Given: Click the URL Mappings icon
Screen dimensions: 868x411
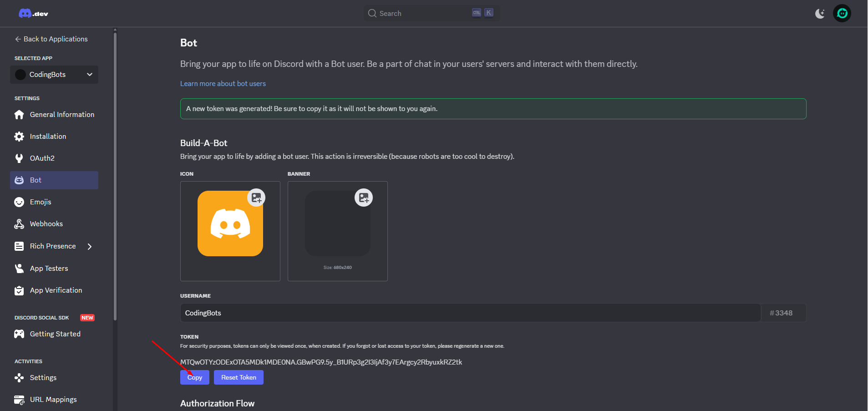Looking at the screenshot, I should (19, 400).
